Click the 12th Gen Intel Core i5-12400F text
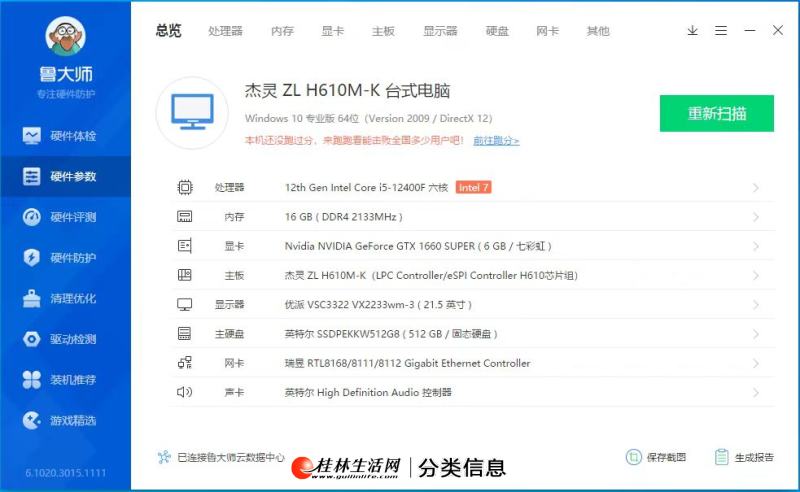The height and width of the screenshot is (492, 800). (x=366, y=188)
